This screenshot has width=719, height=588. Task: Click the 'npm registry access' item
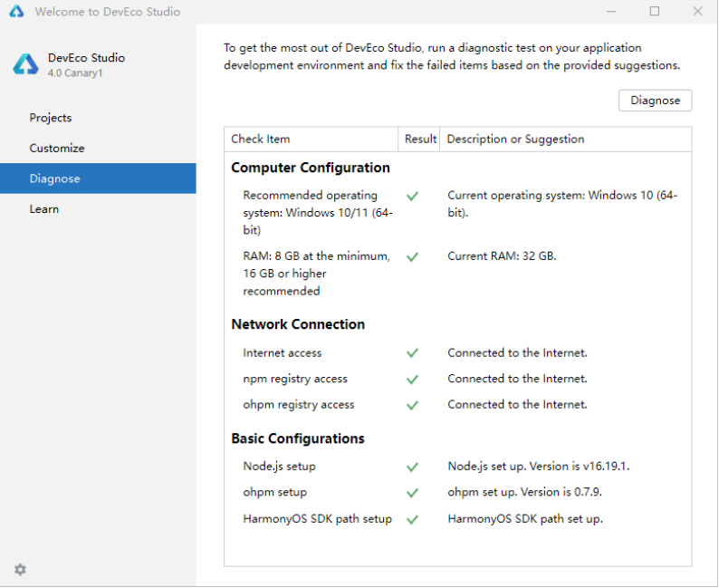click(295, 379)
